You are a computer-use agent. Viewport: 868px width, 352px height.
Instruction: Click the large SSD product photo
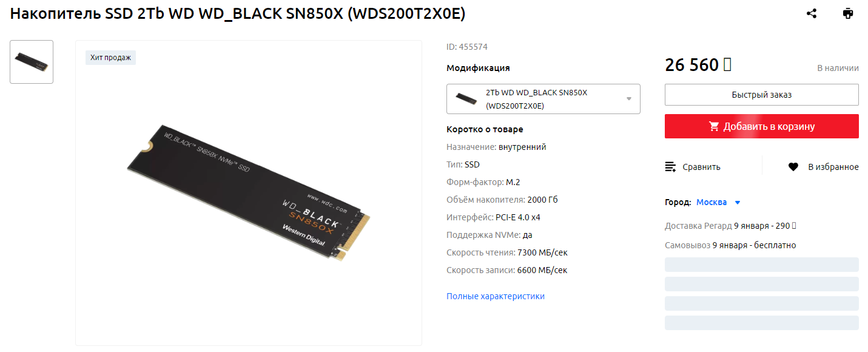click(x=249, y=193)
